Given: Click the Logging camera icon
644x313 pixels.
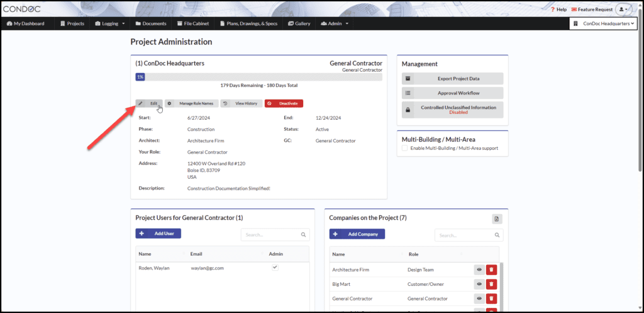Looking at the screenshot, I should (97, 23).
